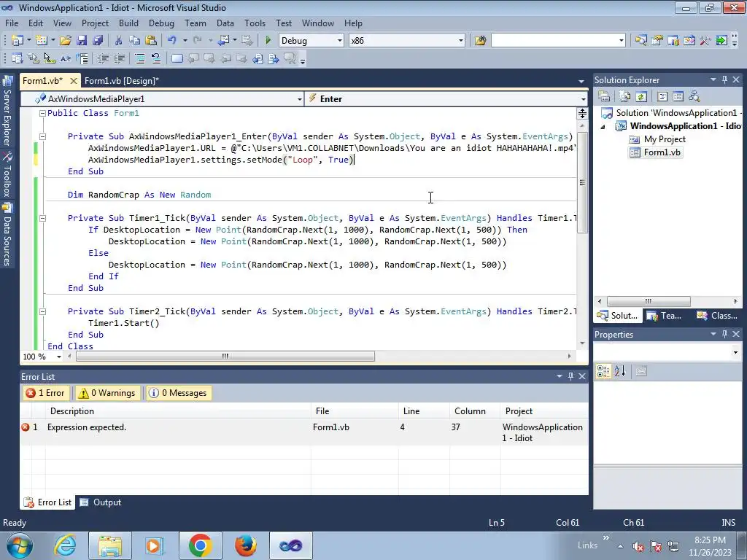Viewport: 747px width, 560px height.
Task: Toggle the 1 Error filter button
Action: click(x=46, y=393)
